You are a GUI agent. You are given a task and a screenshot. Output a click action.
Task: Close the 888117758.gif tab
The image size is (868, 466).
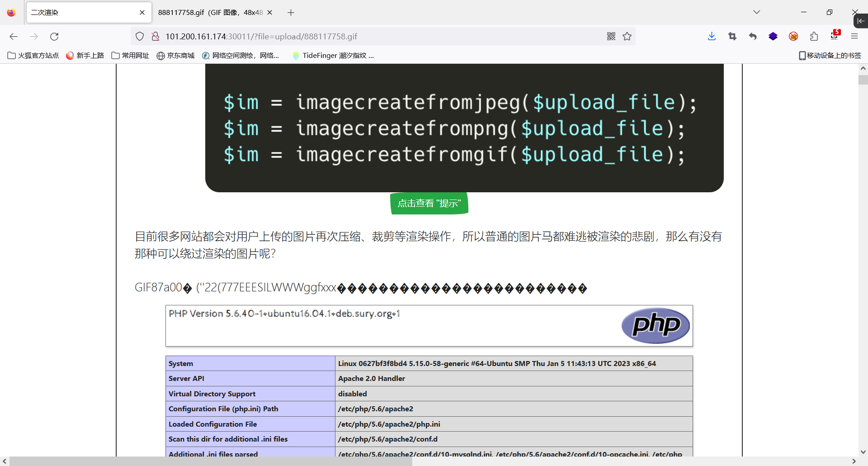(270, 13)
